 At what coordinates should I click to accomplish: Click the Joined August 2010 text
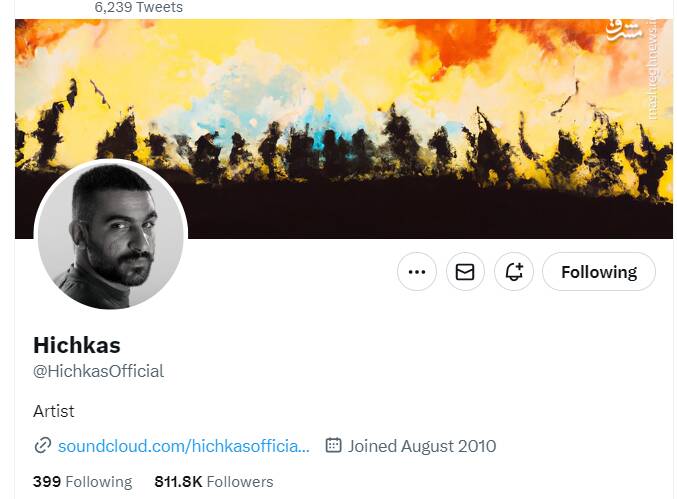tap(422, 446)
